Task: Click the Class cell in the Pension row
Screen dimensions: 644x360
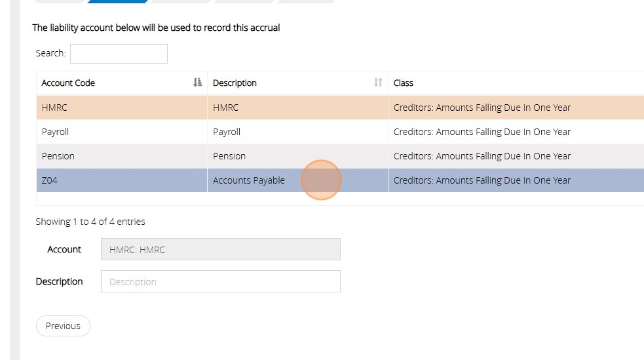Action: 482,156
